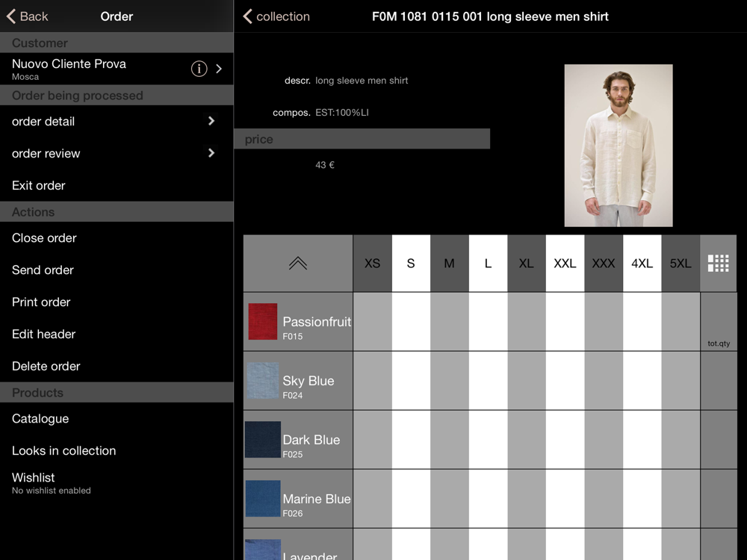Screen dimensions: 747x560
Task: Select the S size column header
Action: pyautogui.click(x=411, y=263)
